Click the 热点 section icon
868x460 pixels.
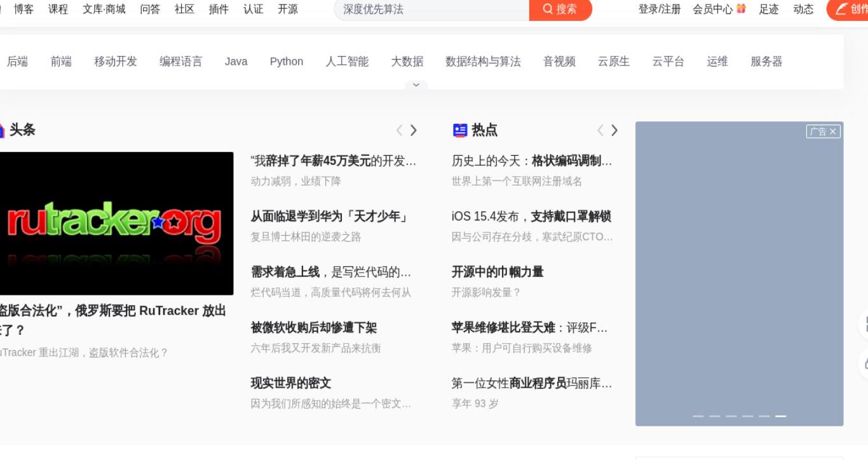(460, 130)
